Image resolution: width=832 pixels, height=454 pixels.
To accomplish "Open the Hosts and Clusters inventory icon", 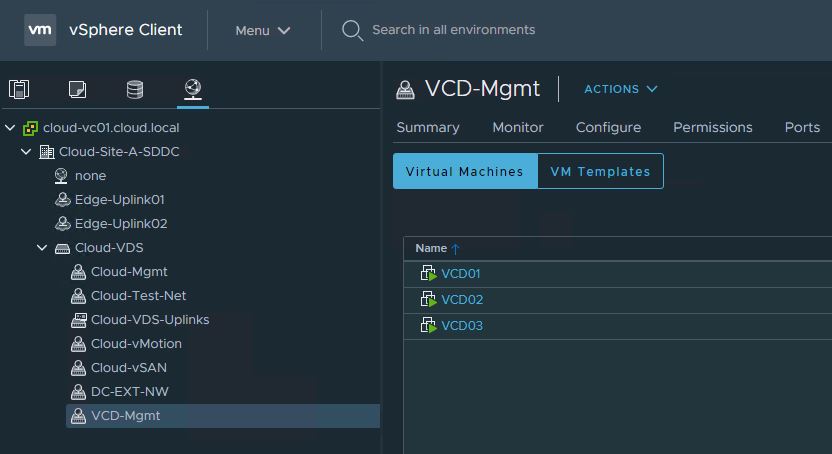I will pyautogui.click(x=19, y=90).
